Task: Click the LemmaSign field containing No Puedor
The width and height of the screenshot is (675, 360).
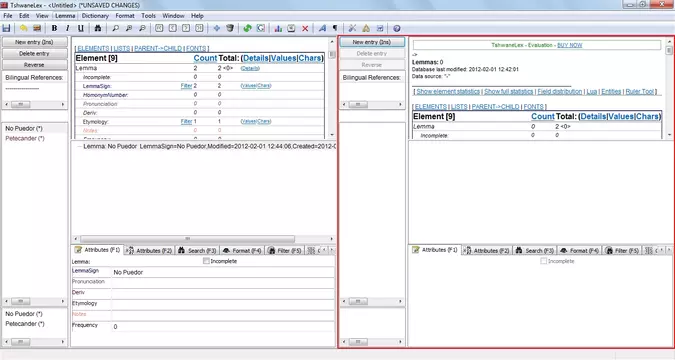Action: point(223,272)
